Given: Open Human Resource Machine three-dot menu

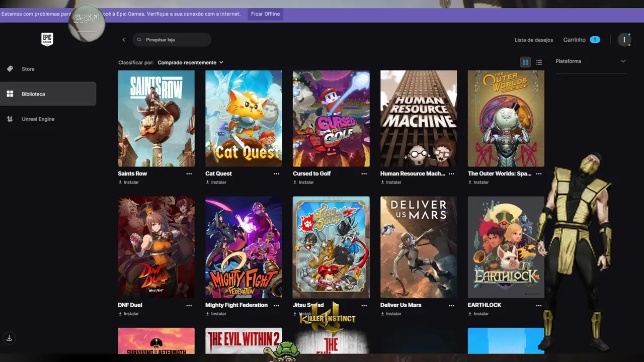Looking at the screenshot, I should (x=452, y=173).
